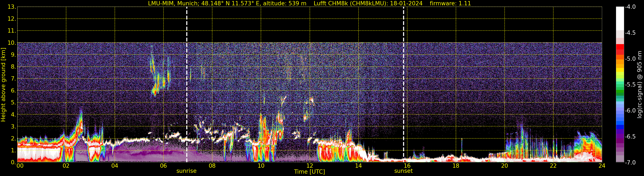Click the '00' time axis tick label
Image resolution: width=644 pixels, height=176 pixels.
point(20,166)
